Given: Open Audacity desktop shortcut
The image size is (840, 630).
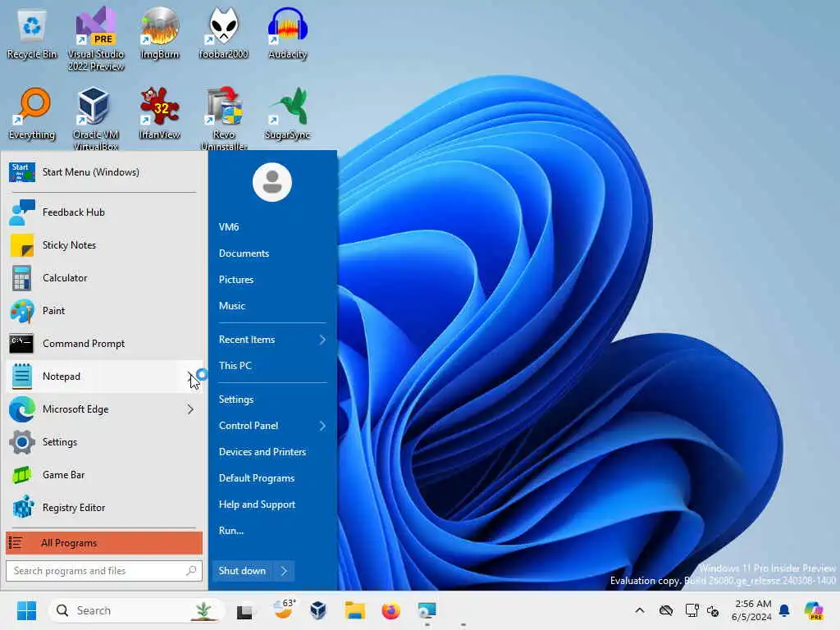Looking at the screenshot, I should click(288, 33).
